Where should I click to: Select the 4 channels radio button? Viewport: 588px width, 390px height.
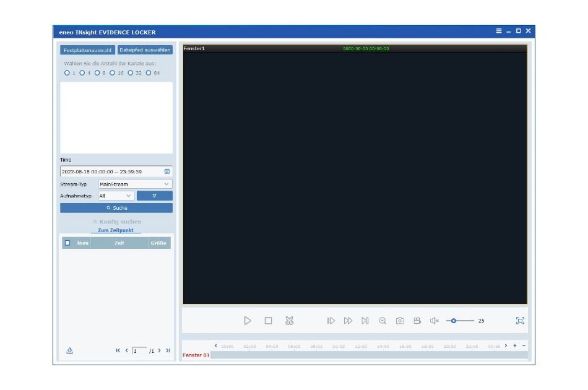82,72
